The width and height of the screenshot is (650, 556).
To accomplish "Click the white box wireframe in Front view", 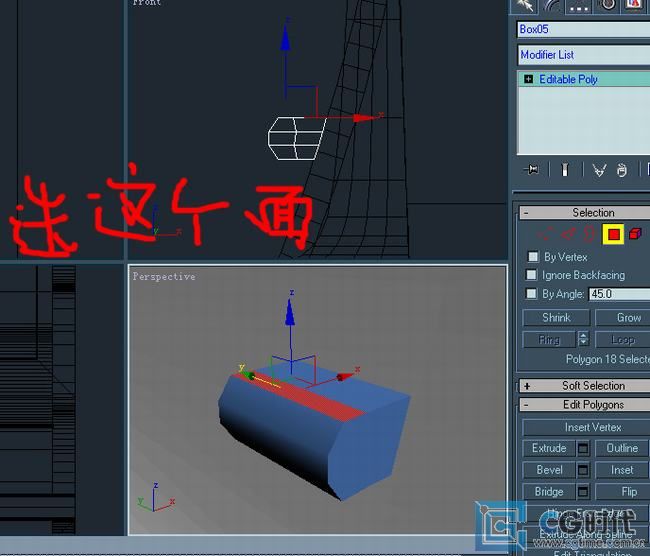I will (297, 138).
